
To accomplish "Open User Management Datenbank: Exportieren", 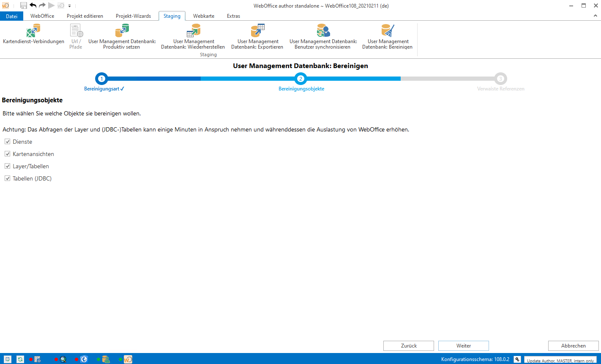I will point(257,37).
